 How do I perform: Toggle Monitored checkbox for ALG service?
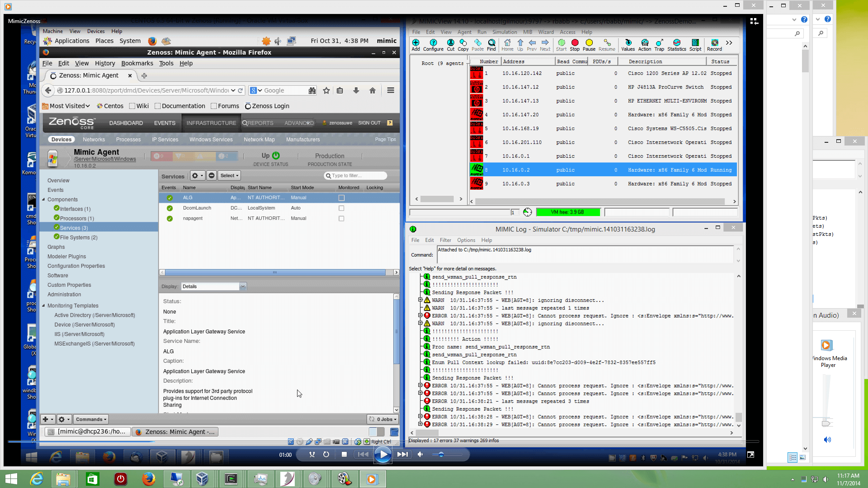tap(341, 198)
